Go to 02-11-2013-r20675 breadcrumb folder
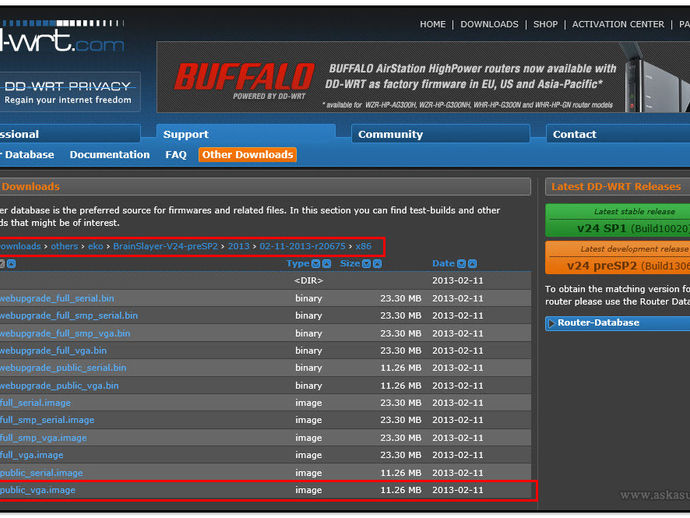This screenshot has width=690, height=518. coord(302,246)
